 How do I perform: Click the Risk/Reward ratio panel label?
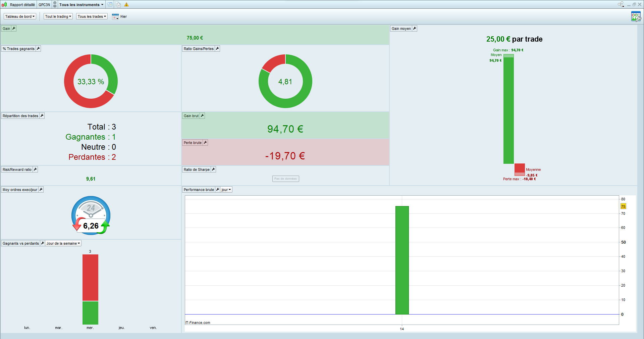tap(17, 169)
